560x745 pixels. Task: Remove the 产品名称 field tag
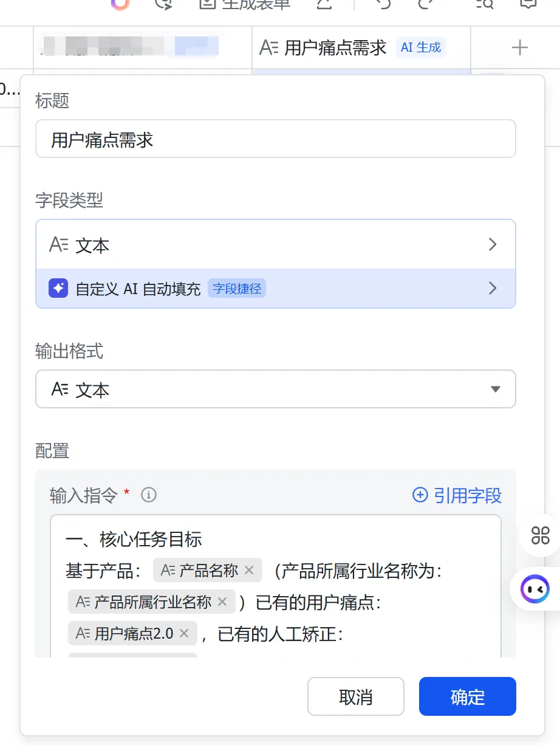tap(248, 571)
